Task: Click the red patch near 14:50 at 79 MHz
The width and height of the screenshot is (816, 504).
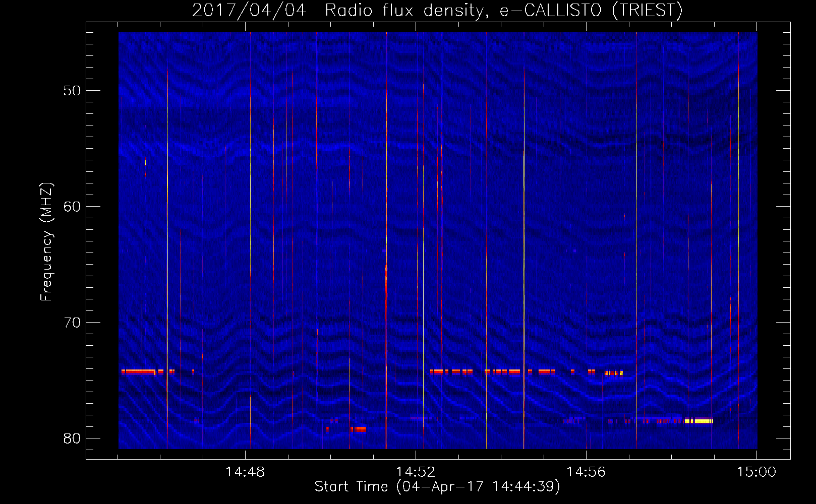Action: [359, 429]
